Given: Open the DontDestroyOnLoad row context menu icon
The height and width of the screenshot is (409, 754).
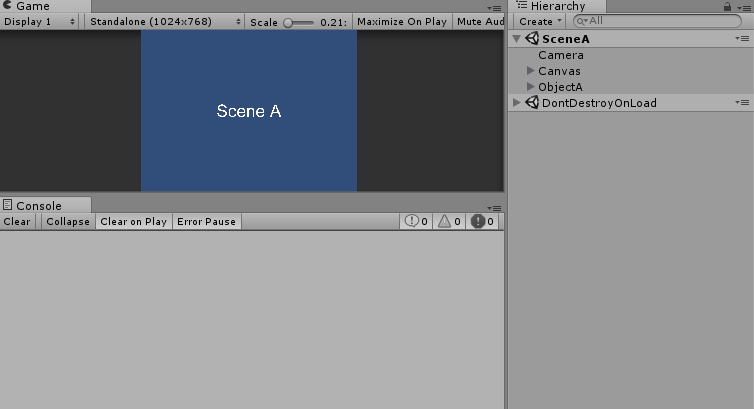Looking at the screenshot, I should [742, 102].
